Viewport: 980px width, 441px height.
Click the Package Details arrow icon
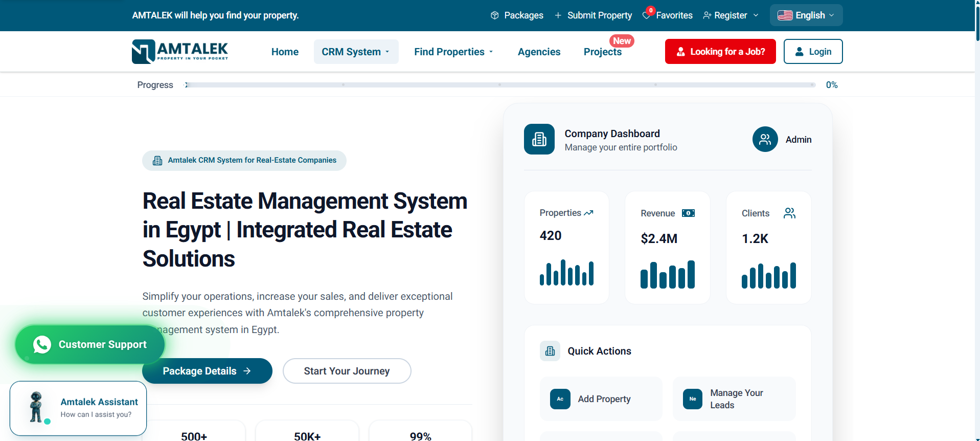tap(247, 371)
